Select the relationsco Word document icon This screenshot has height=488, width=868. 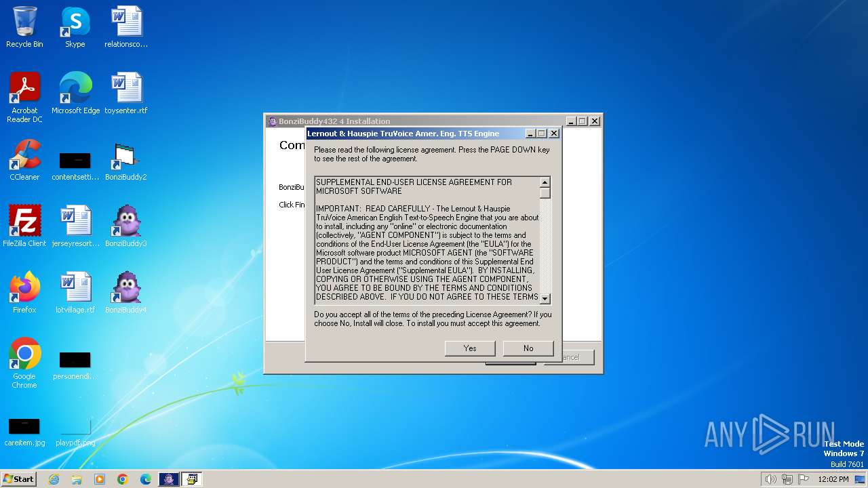[x=126, y=28]
